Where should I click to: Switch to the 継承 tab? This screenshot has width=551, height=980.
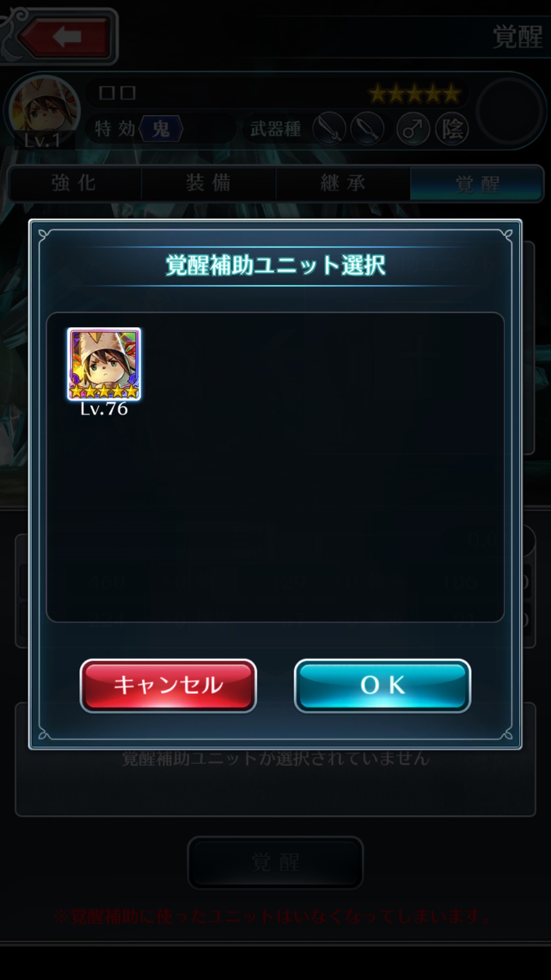[343, 183]
